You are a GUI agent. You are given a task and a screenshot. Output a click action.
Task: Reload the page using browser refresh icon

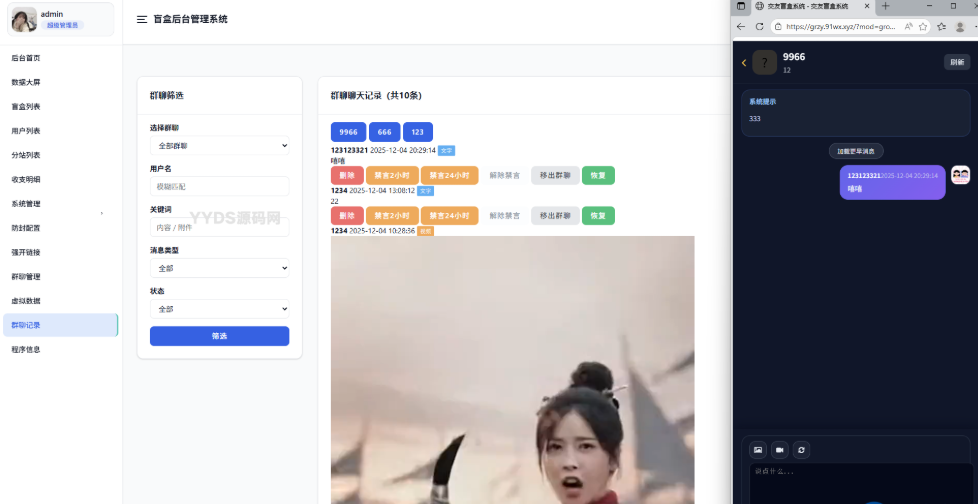[x=760, y=27]
